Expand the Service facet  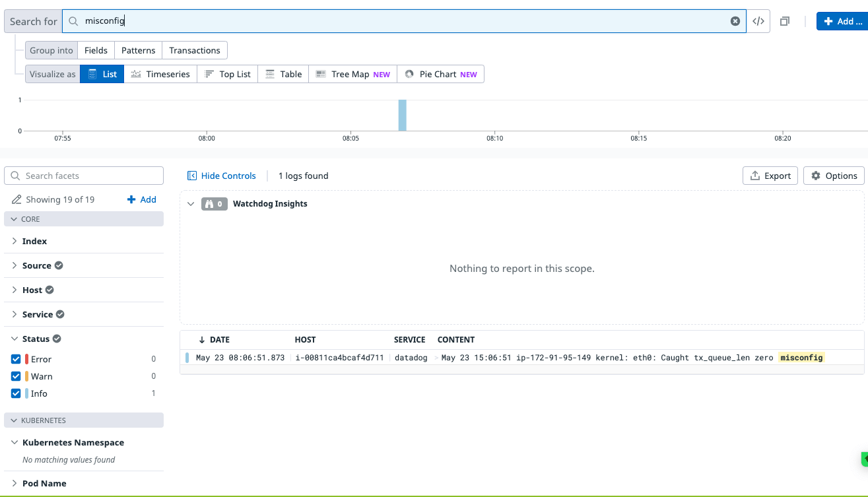pos(15,314)
